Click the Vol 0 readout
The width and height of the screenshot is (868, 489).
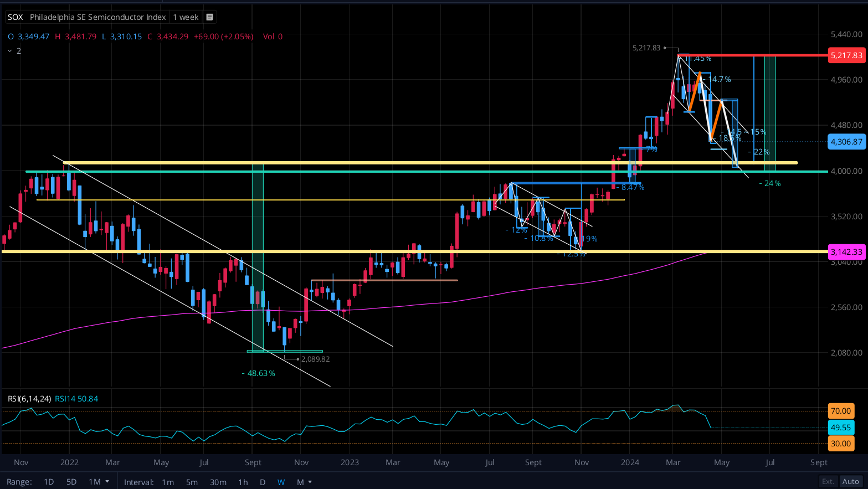273,37
